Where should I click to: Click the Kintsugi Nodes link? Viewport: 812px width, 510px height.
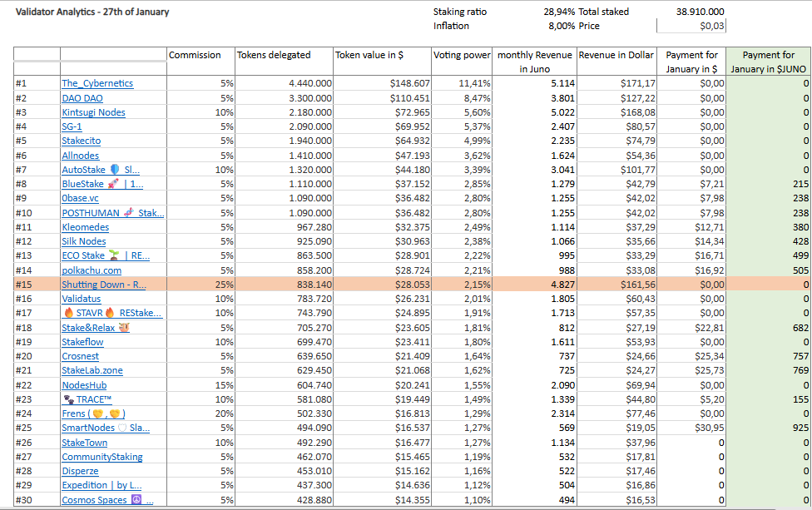[x=93, y=112]
